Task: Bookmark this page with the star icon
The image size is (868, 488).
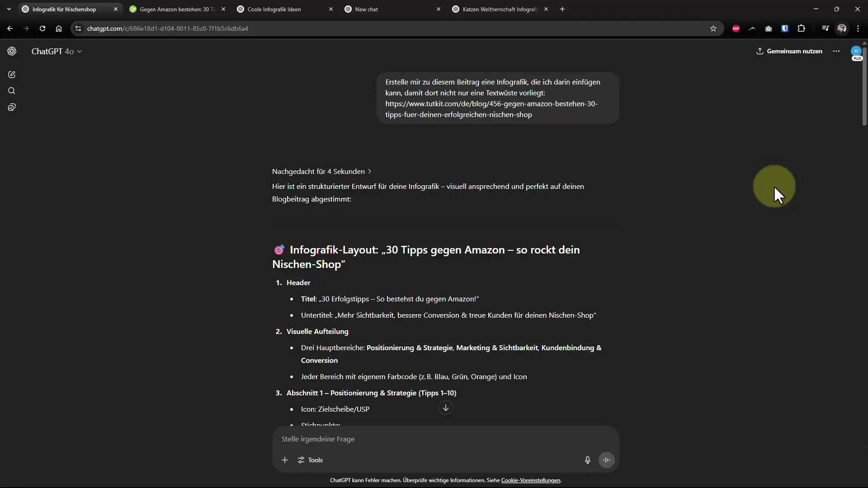Action: [x=713, y=28]
